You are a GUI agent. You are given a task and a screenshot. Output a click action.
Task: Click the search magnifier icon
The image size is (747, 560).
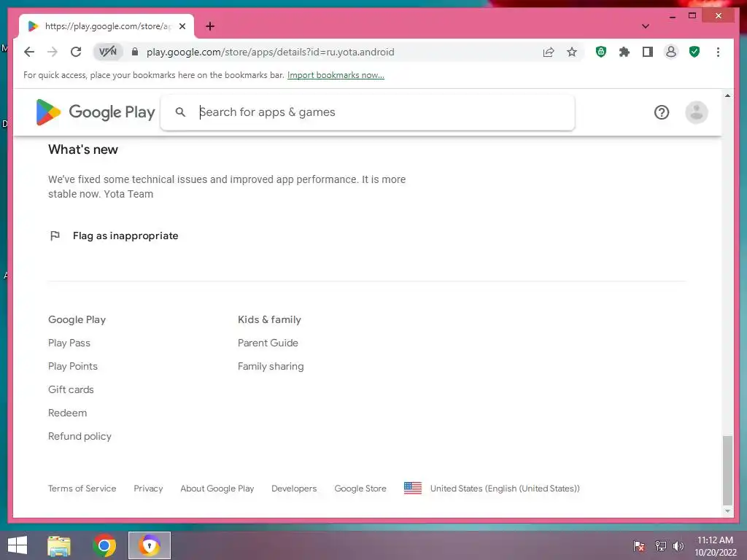(180, 112)
